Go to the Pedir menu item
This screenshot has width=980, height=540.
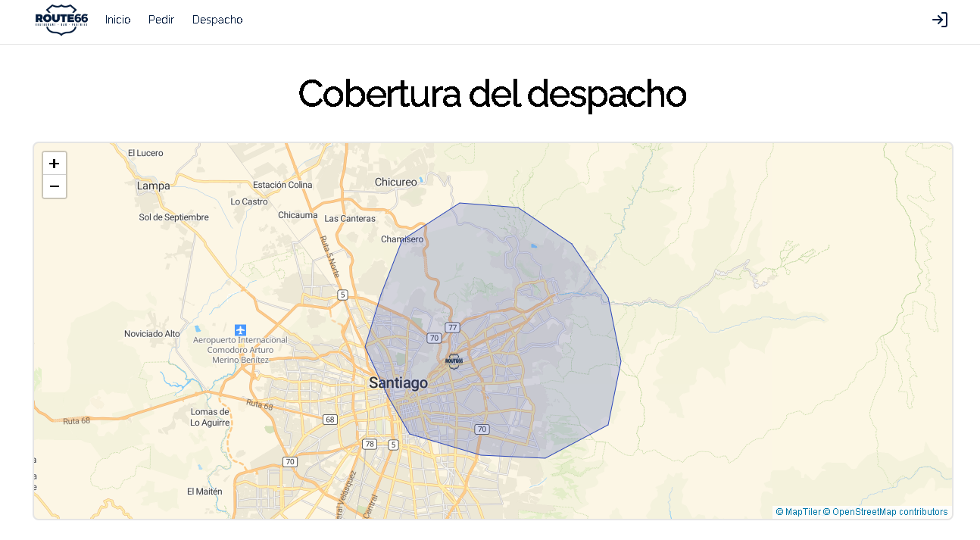(x=161, y=20)
